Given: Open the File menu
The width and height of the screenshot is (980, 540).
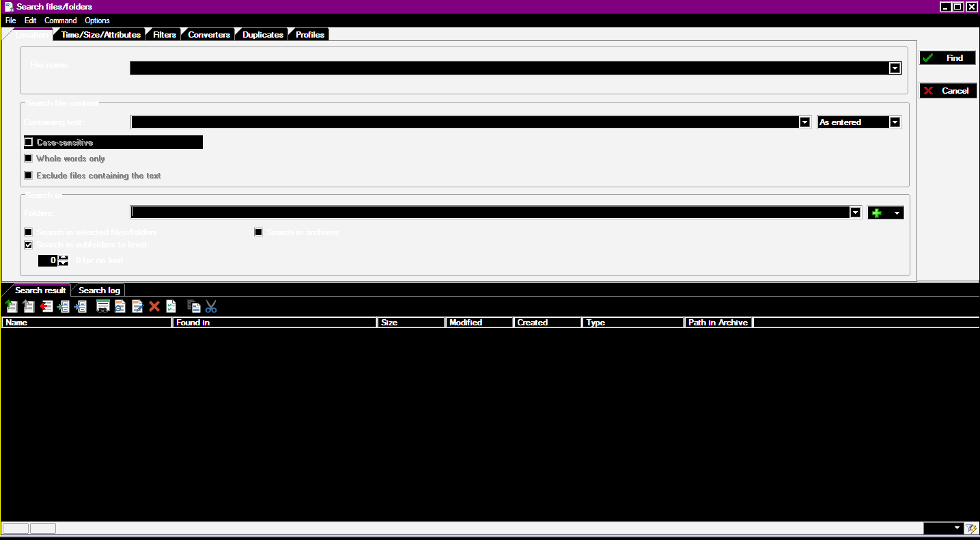Looking at the screenshot, I should coord(11,21).
